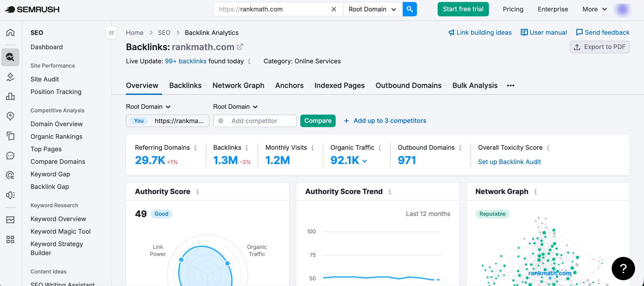This screenshot has height=286, width=644.
Task: Select the SEO toolkit icon in left rail
Action: point(10,57)
